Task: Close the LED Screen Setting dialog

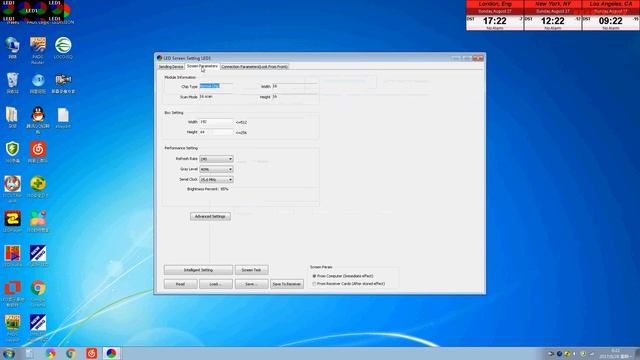Action: tap(478, 58)
